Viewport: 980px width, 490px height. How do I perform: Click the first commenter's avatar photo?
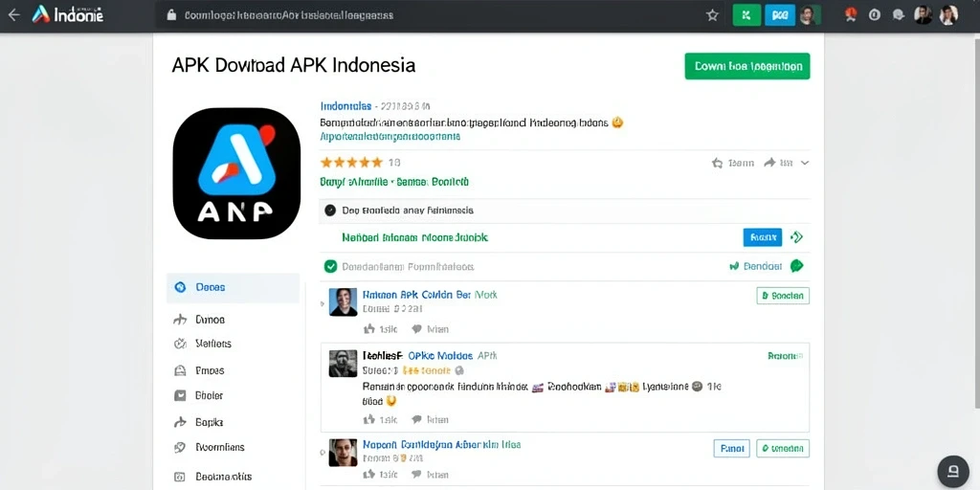pyautogui.click(x=344, y=301)
